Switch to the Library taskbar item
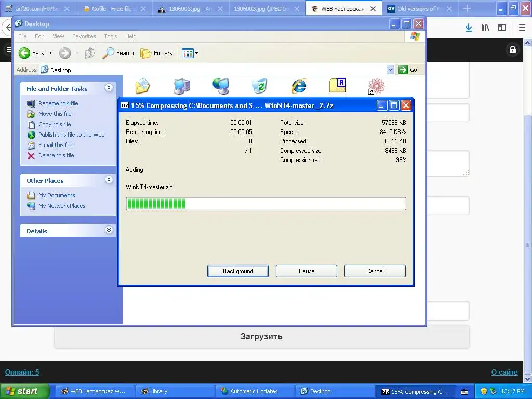This screenshot has height=399, width=532. 175,391
